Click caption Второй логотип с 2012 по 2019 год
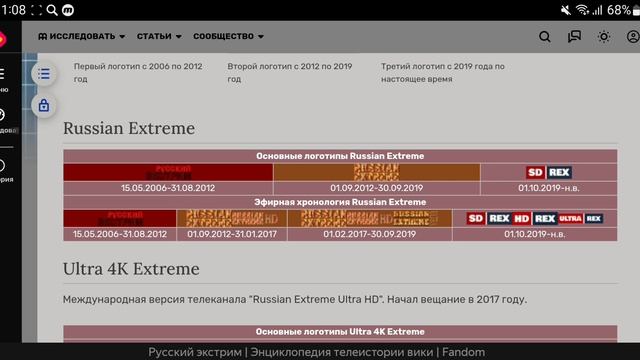The width and height of the screenshot is (640, 360). pos(290,73)
